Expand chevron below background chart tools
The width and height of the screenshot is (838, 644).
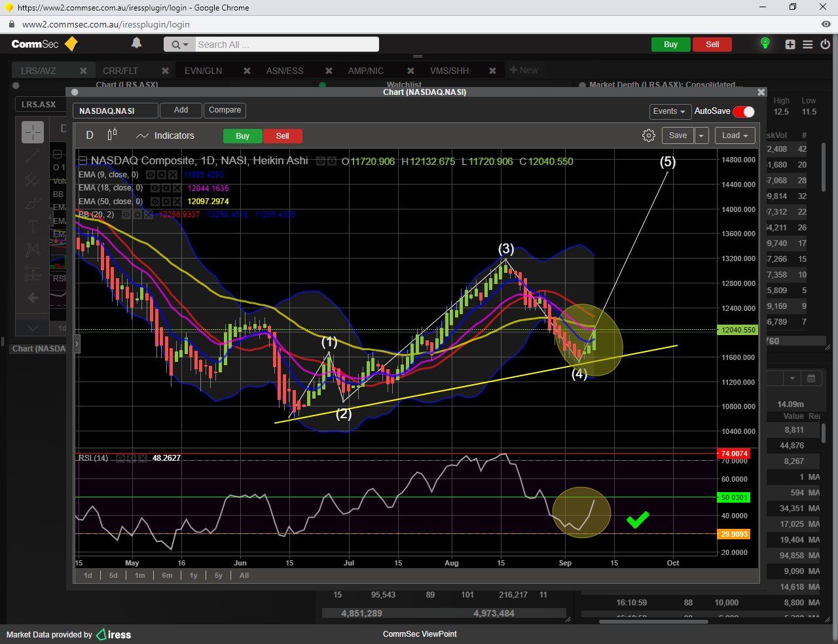(x=33, y=328)
